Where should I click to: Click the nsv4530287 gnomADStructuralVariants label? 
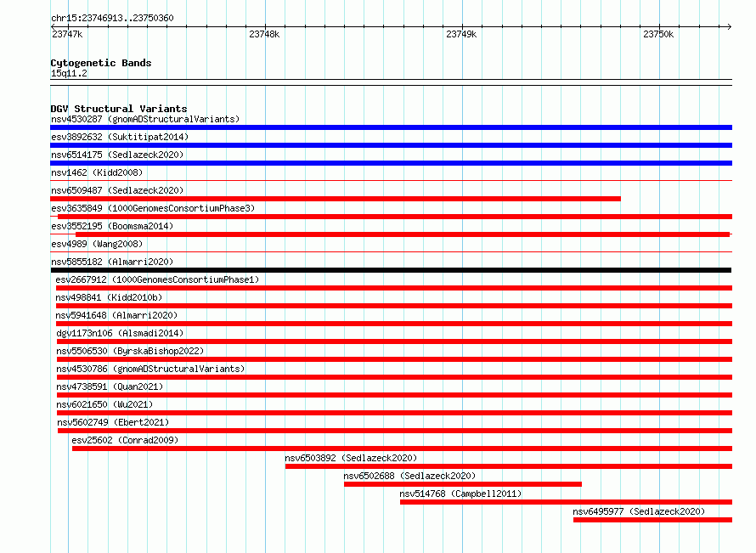click(x=145, y=119)
